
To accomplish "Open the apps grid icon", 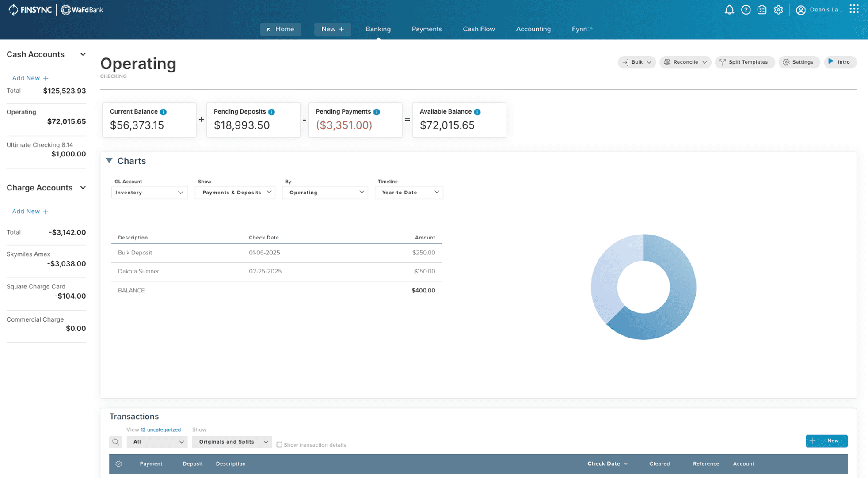I will click(x=854, y=9).
